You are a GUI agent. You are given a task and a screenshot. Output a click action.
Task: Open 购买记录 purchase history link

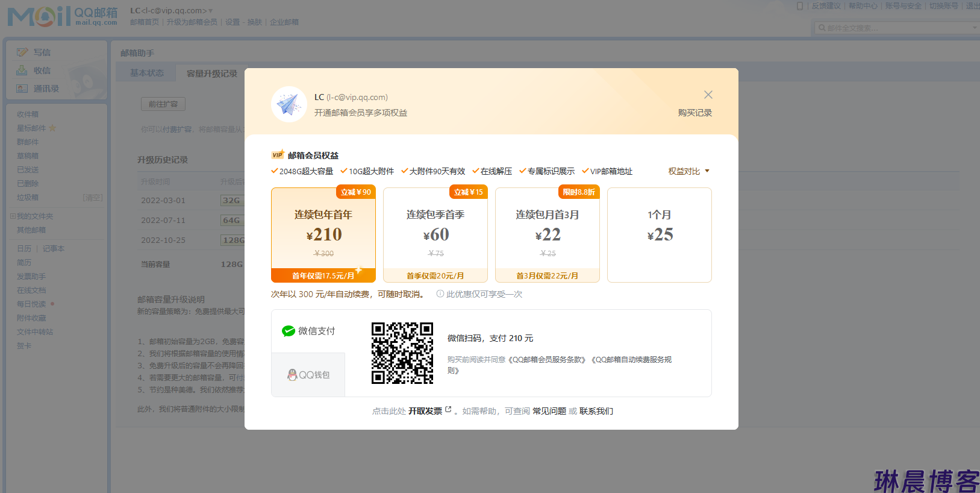pos(694,113)
